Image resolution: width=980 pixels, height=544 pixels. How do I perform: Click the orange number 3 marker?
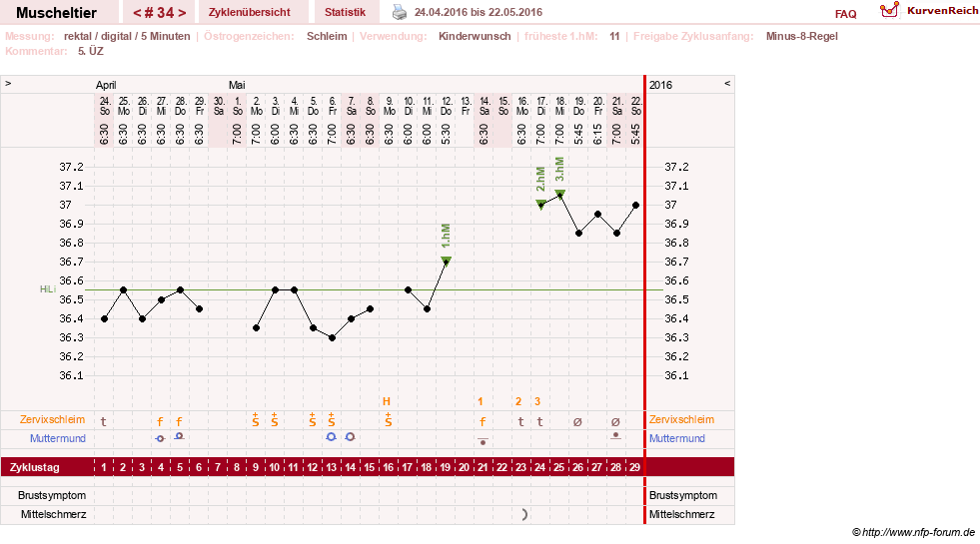click(x=536, y=401)
